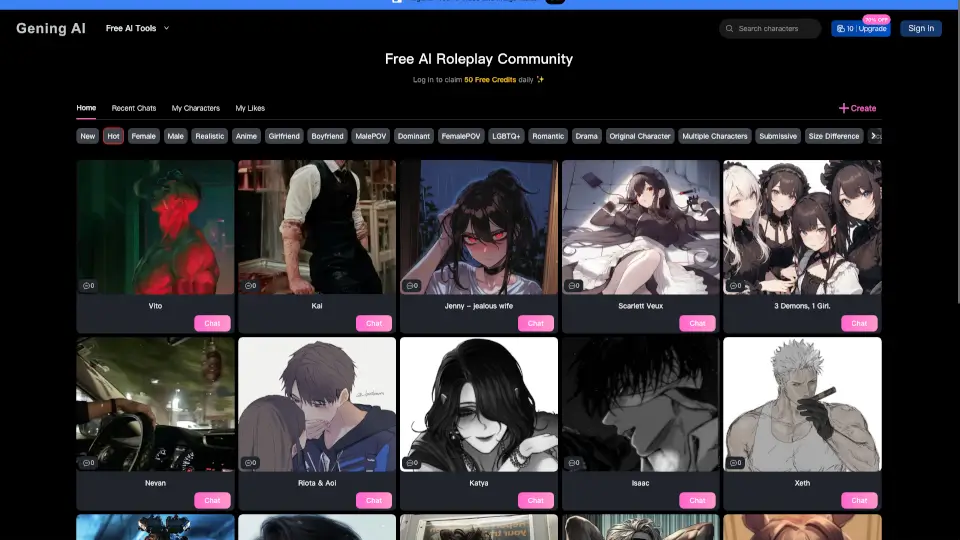The image size is (960, 540).
Task: Click the chat count icon on Vito card
Action: (85, 286)
